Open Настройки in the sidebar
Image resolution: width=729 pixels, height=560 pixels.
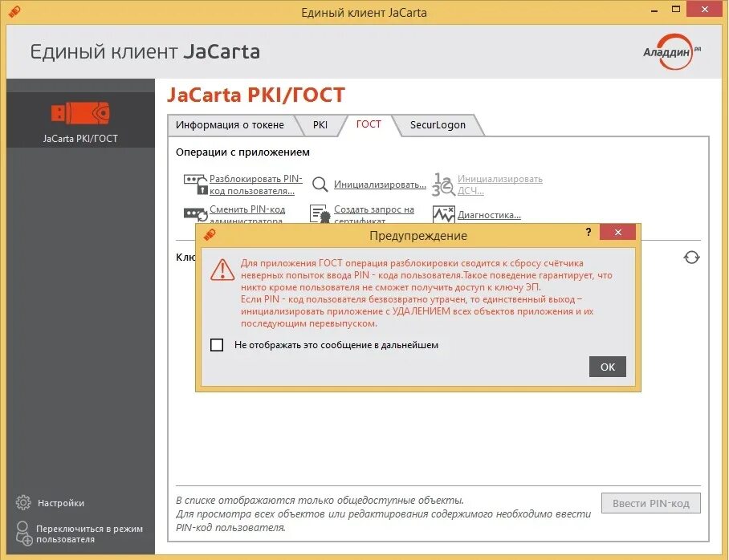pyautogui.click(x=61, y=503)
